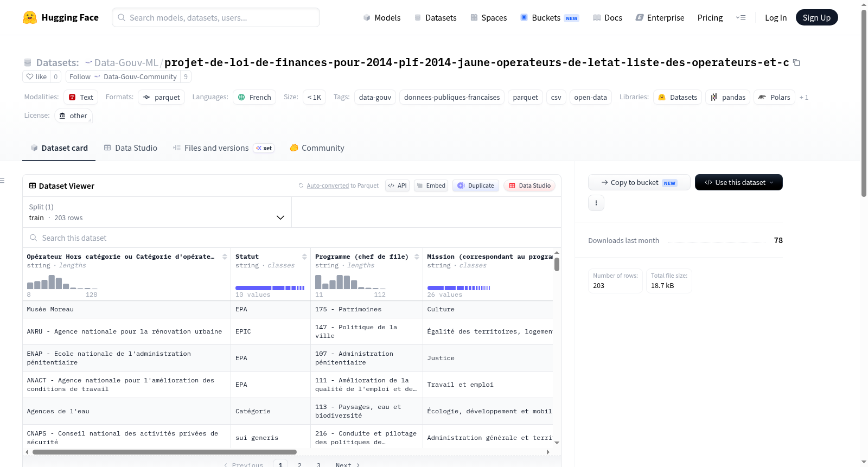The width and height of the screenshot is (868, 467).
Task: Click the main search models field
Action: pos(216,17)
